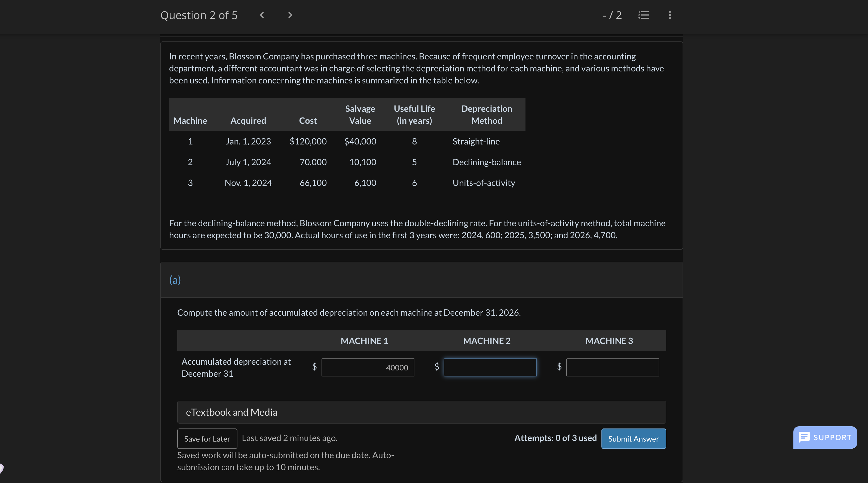Click Machine 3 accumulated depreciation field
Viewport: 868px width, 483px height.
coord(612,367)
